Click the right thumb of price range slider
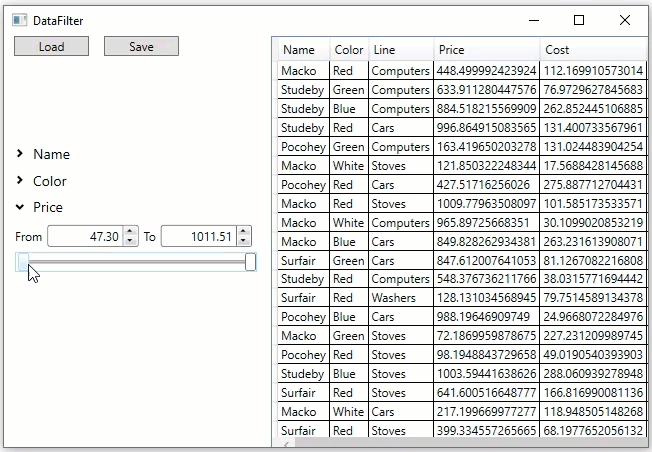This screenshot has height=452, width=652. 250,262
